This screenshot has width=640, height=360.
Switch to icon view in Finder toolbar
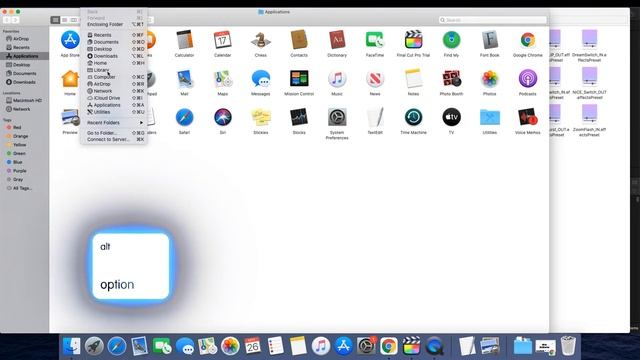coord(55,20)
